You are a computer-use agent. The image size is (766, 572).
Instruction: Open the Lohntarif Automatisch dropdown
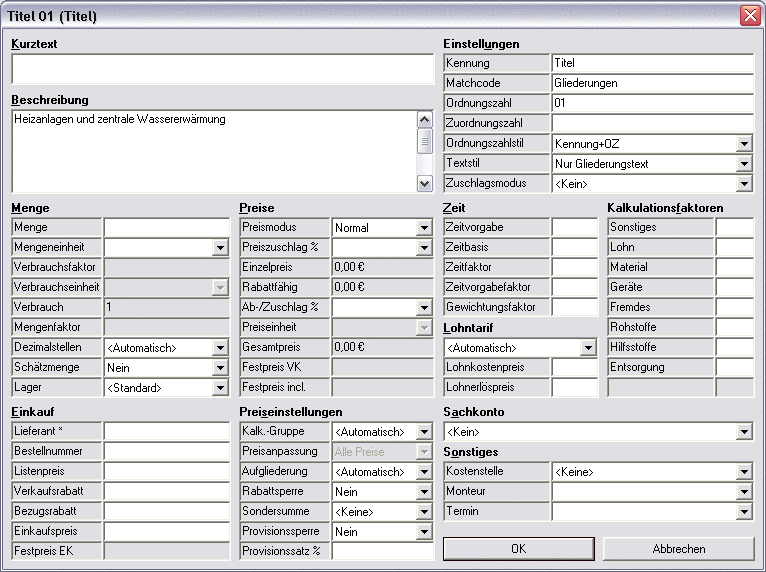coord(588,348)
